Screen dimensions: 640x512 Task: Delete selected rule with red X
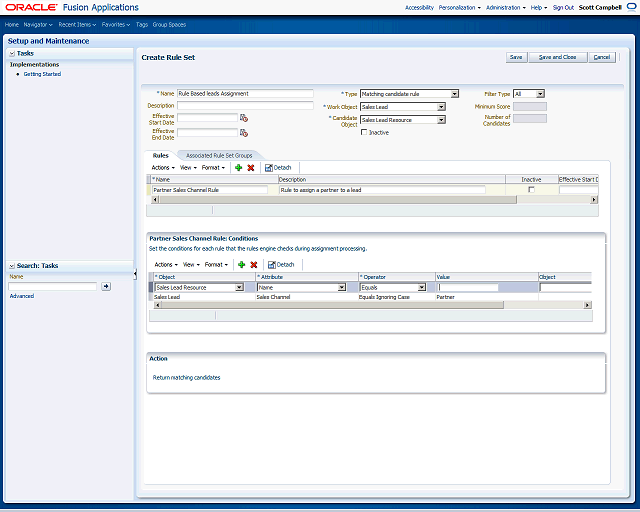pos(251,167)
